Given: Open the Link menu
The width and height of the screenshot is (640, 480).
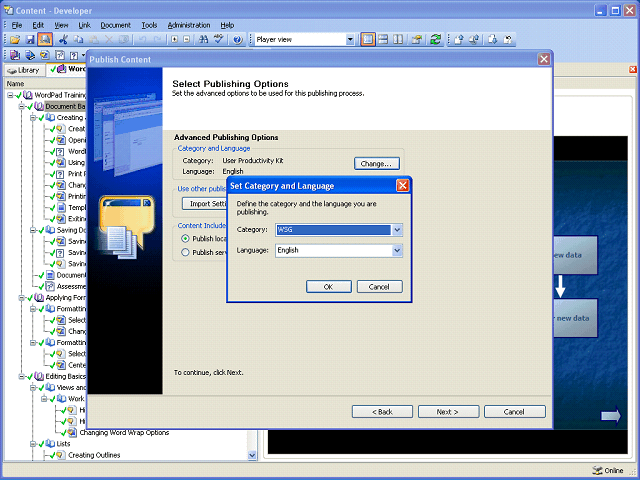Looking at the screenshot, I should pos(84,25).
